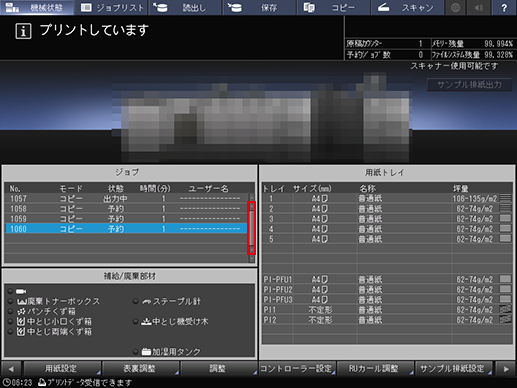
Task: Click the 予約ジョブ数 value
Action: click(421, 55)
